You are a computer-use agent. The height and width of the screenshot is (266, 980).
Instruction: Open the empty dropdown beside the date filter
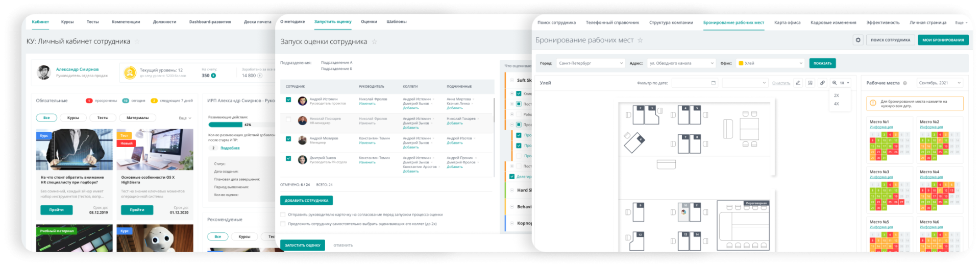tap(745, 83)
